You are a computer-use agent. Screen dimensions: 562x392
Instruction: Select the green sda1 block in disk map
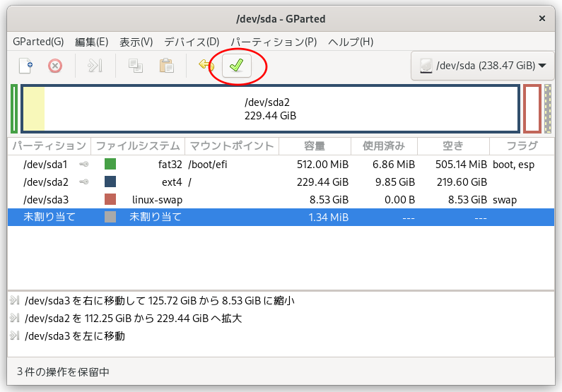coord(14,109)
